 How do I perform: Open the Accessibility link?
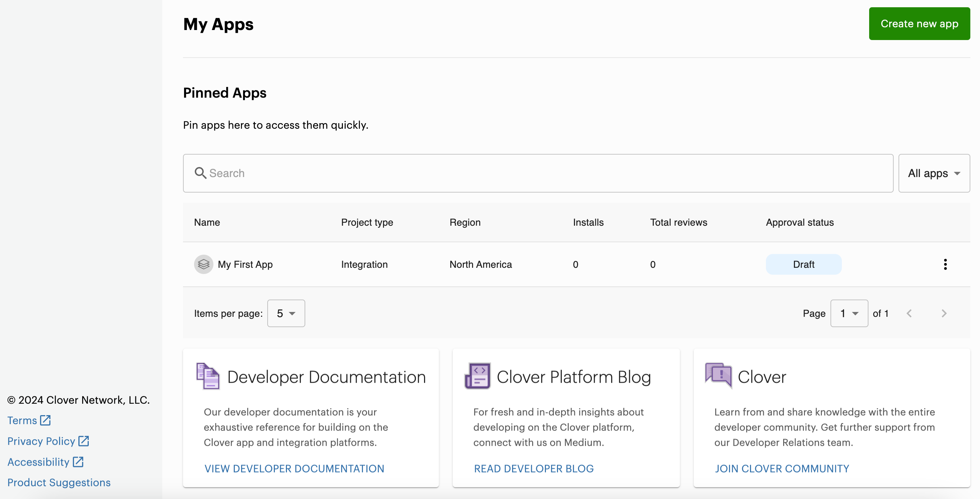38,462
